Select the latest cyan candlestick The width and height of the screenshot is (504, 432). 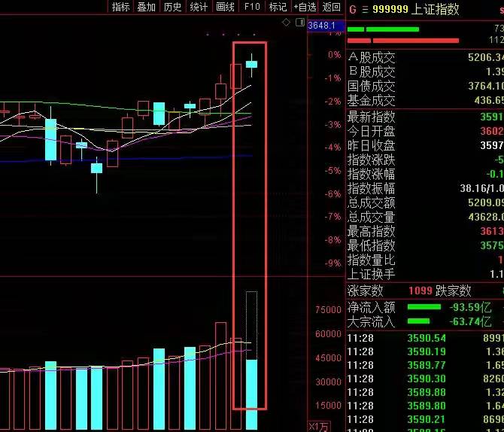252,65
